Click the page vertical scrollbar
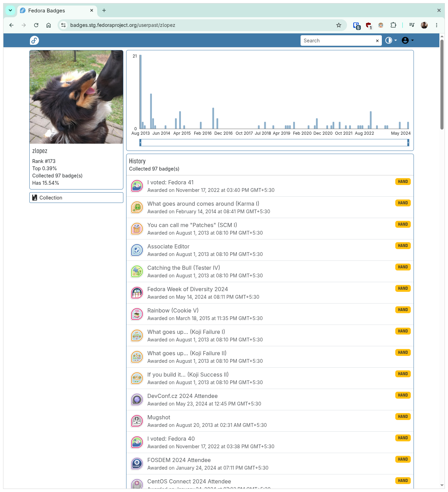The image size is (448, 492). click(x=442, y=84)
